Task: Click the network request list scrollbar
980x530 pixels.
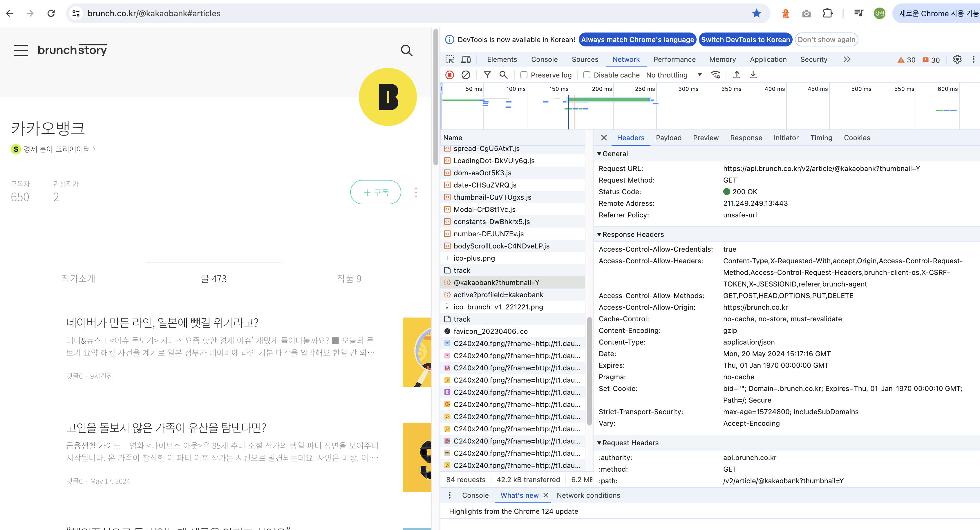Action: coord(589,371)
